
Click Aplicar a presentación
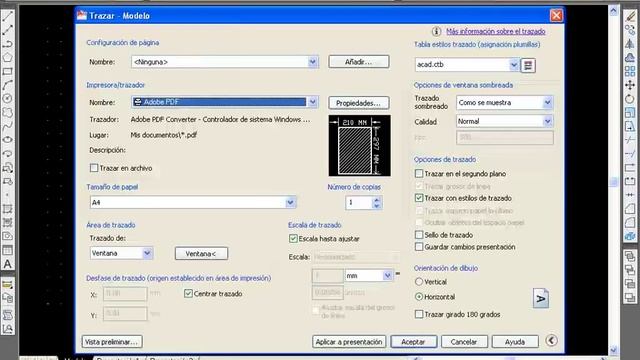pyautogui.click(x=349, y=342)
